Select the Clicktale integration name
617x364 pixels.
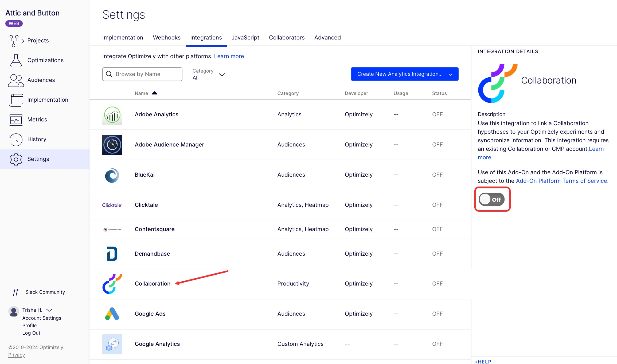pyautogui.click(x=146, y=205)
